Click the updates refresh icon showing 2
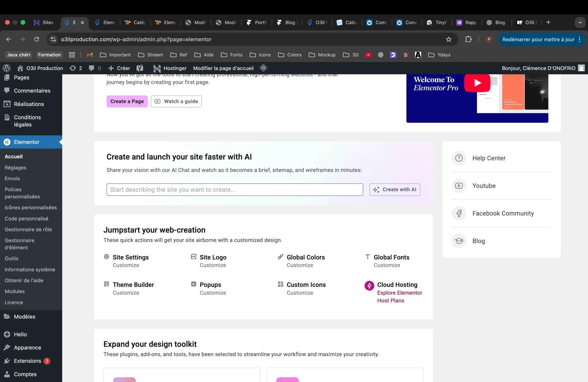 (73, 68)
